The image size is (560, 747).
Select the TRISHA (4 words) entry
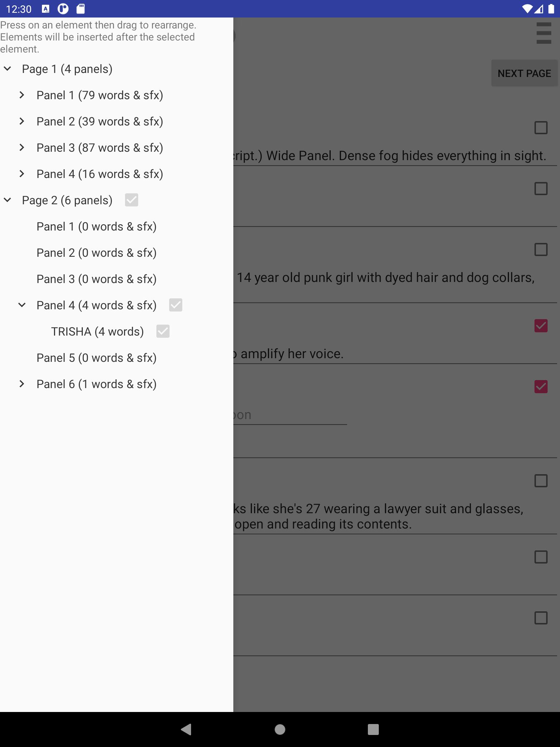pyautogui.click(x=97, y=332)
